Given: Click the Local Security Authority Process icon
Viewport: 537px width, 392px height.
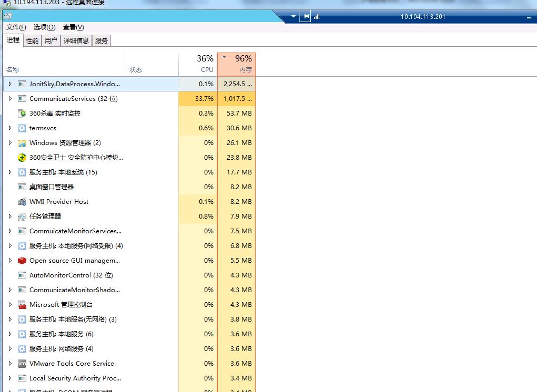Looking at the screenshot, I should [22, 378].
